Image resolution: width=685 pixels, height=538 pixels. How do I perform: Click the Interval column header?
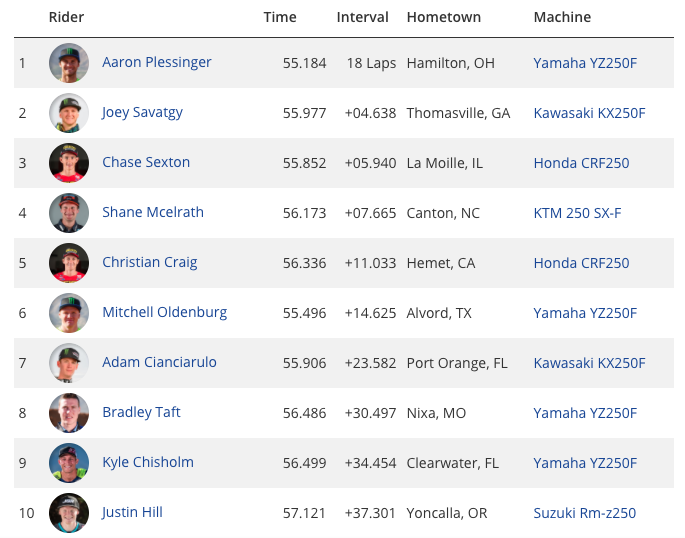[362, 17]
